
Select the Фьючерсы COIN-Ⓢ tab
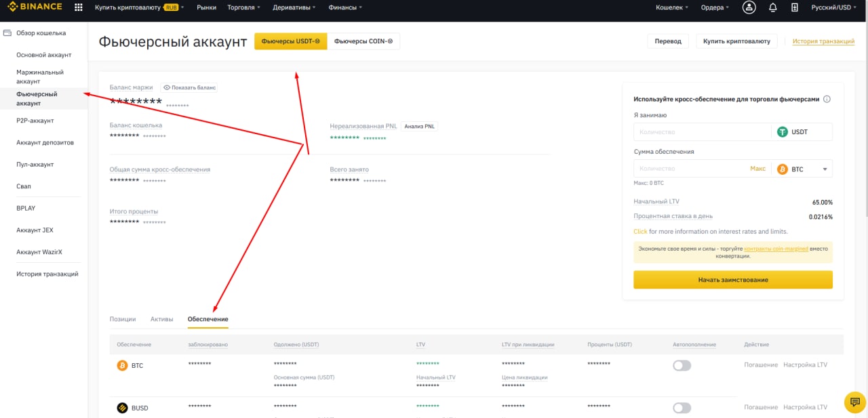point(363,41)
